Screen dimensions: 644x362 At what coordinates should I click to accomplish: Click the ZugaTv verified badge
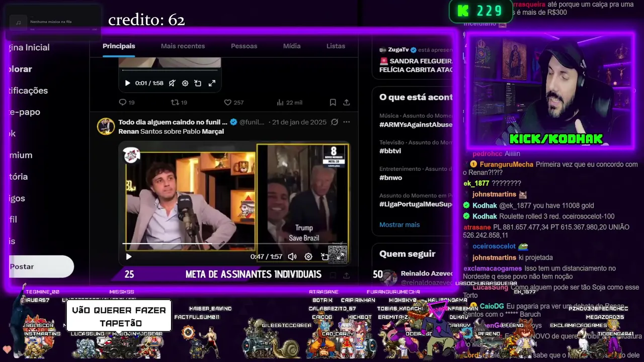coord(413,50)
